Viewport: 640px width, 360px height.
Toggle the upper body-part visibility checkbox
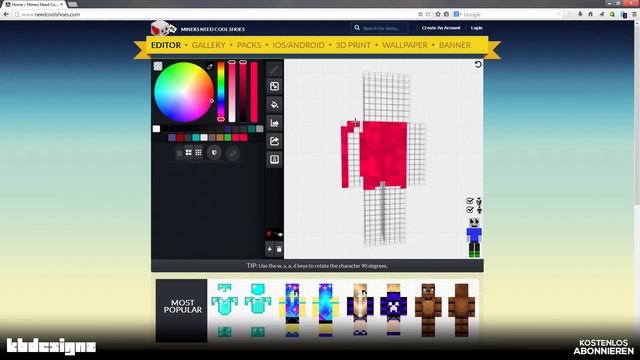coord(470,201)
